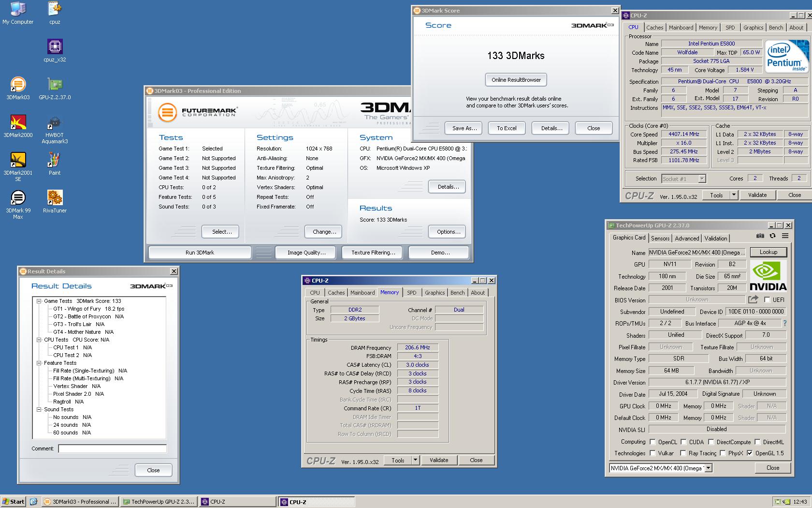Viewport: 812px width, 508px height.
Task: Click Internet Explorer quick launch icon
Action: point(33,502)
